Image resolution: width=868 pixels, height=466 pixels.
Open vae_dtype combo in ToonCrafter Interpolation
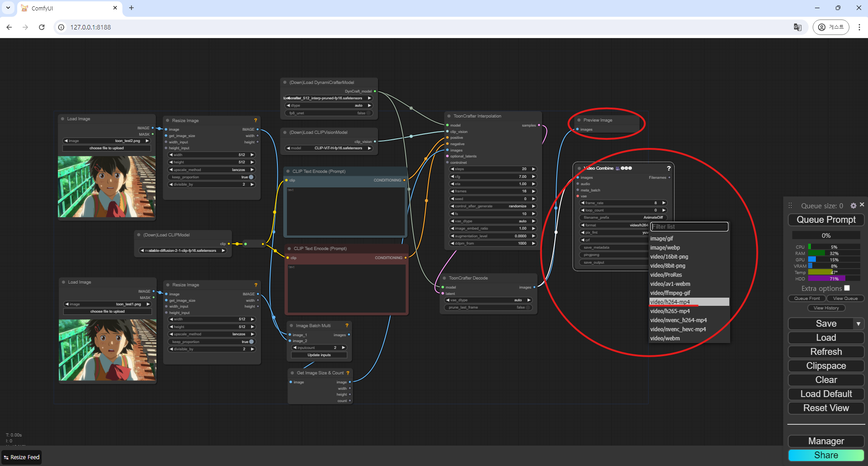point(493,221)
